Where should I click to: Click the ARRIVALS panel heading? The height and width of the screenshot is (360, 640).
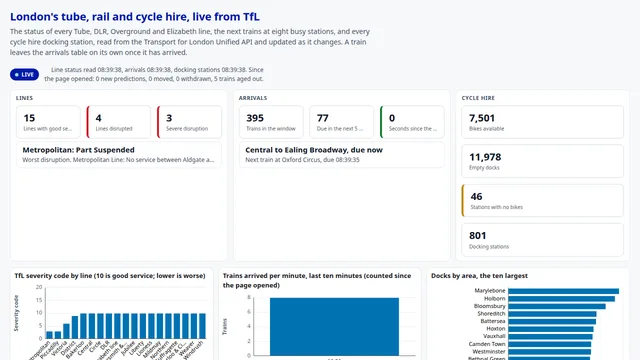click(253, 98)
